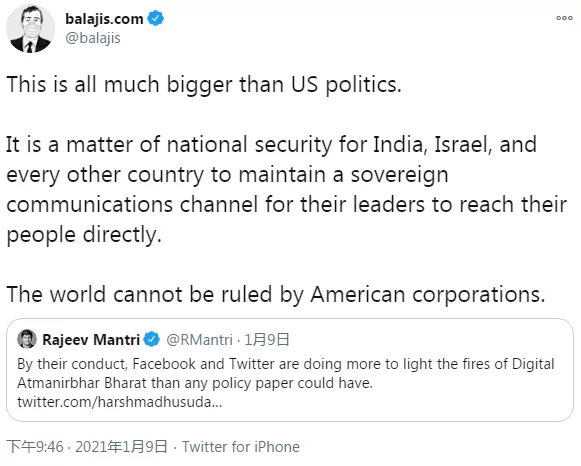
Task: Click verified badge next to Rajeev Mantri
Action: click(x=151, y=339)
